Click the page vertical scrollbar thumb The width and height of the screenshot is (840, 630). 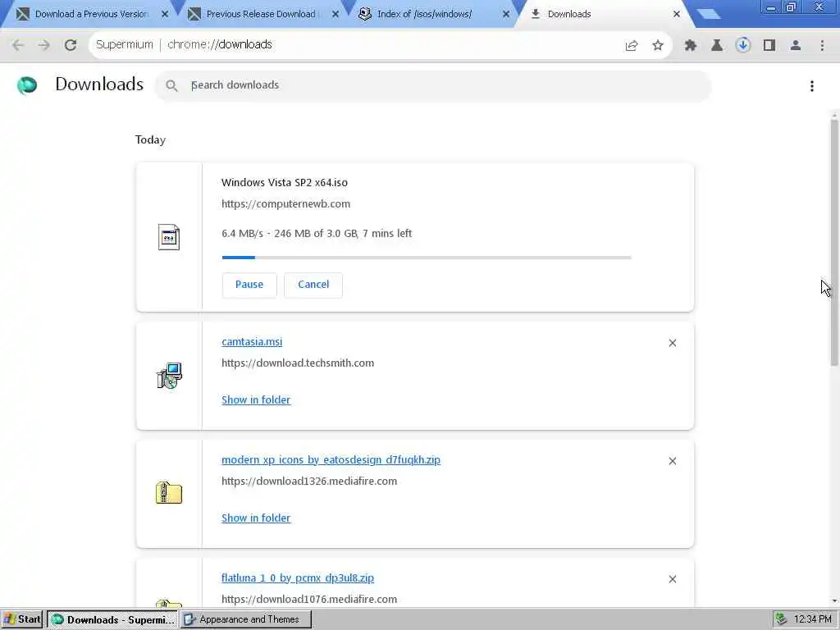coord(834,242)
